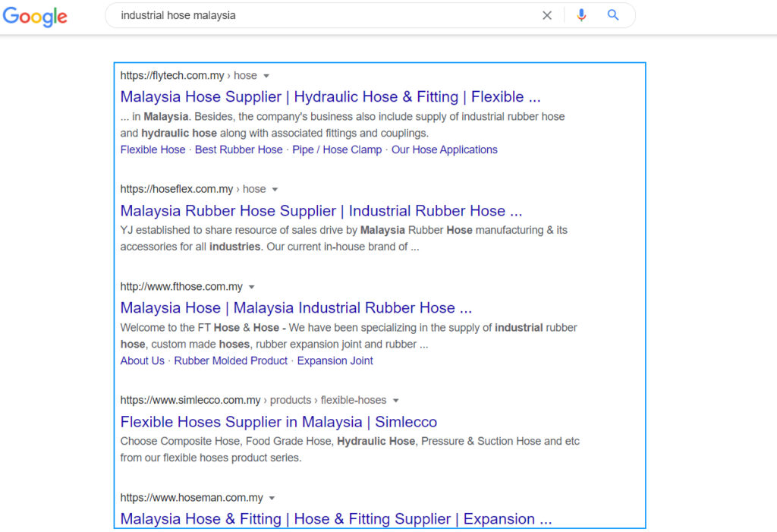Open the Our Hose Applications sitelink

(444, 150)
